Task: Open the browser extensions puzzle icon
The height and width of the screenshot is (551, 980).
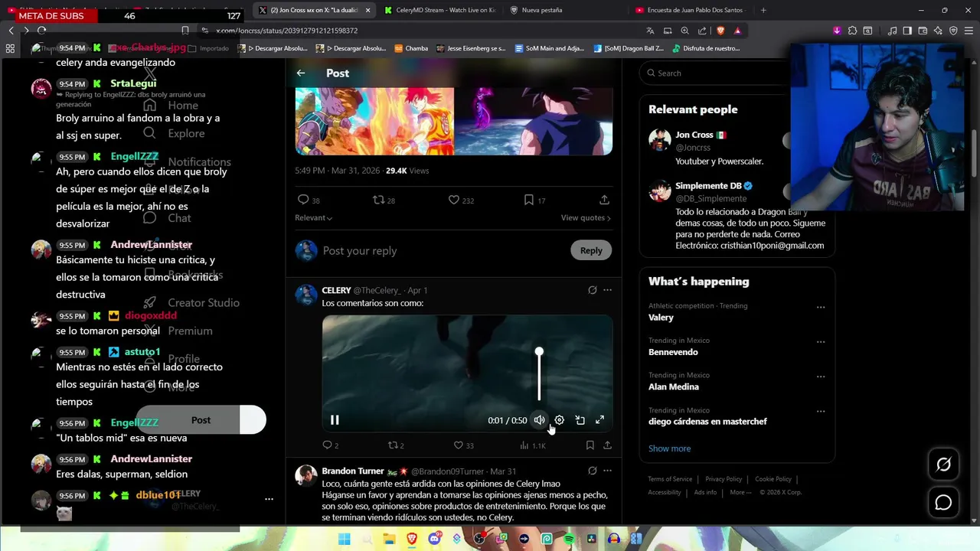Action: coord(852,31)
